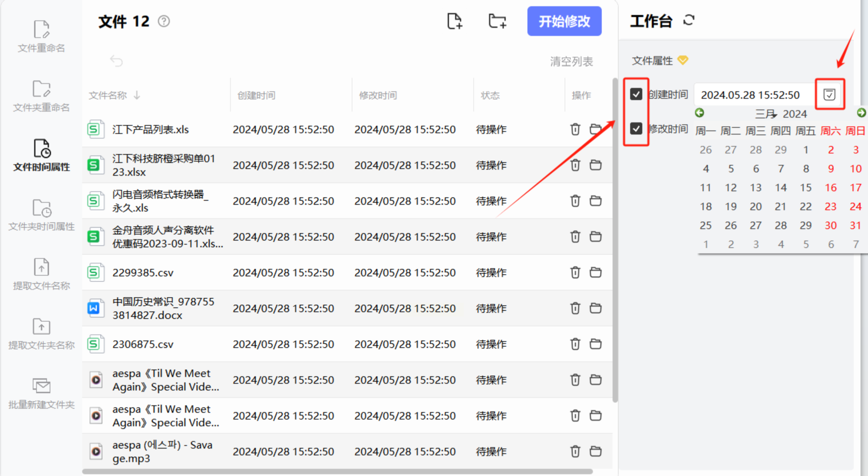Delete 江下产品列表.xls from the list
This screenshot has height=476, width=868.
pyautogui.click(x=575, y=129)
